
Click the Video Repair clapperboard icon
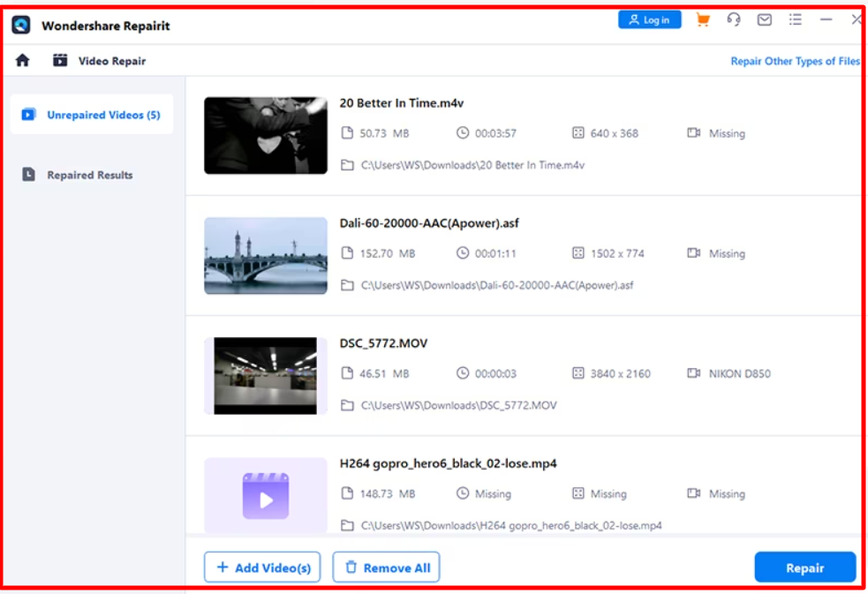60,60
